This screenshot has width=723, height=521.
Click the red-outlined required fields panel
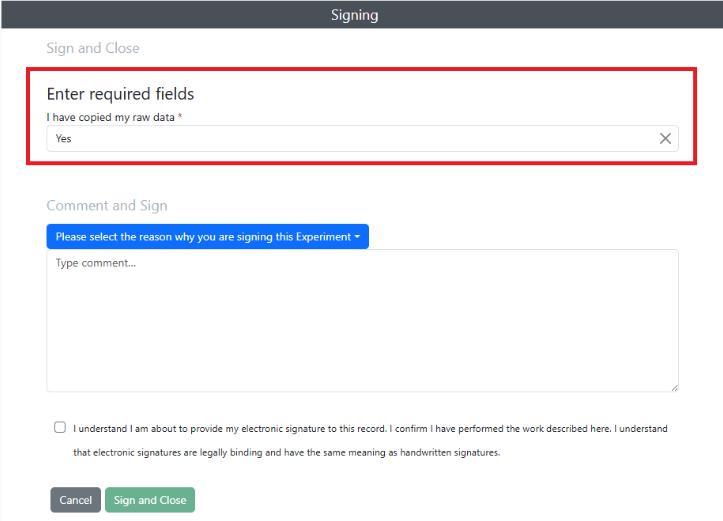362,116
